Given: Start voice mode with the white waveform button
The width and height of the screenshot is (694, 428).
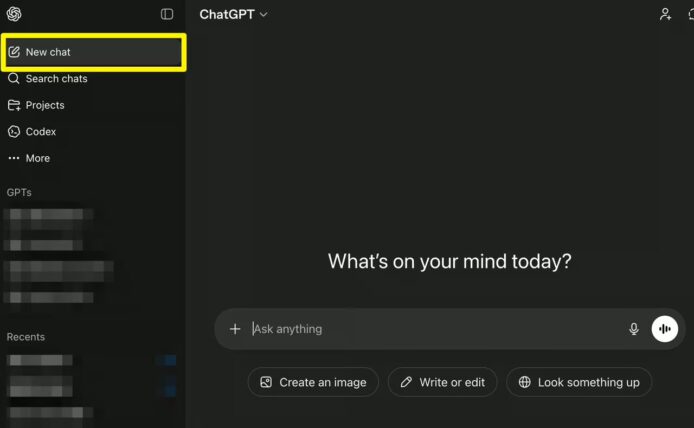Looking at the screenshot, I should (x=665, y=329).
